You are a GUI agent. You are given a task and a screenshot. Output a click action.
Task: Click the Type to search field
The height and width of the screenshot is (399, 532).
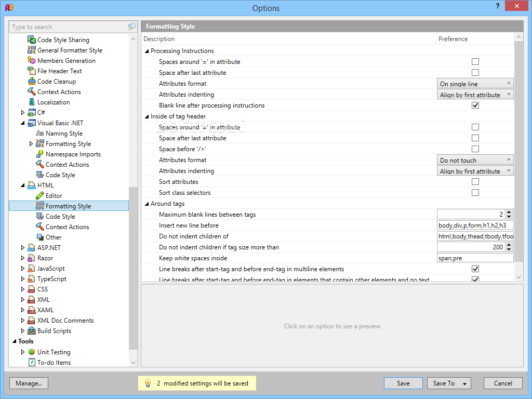(68, 27)
